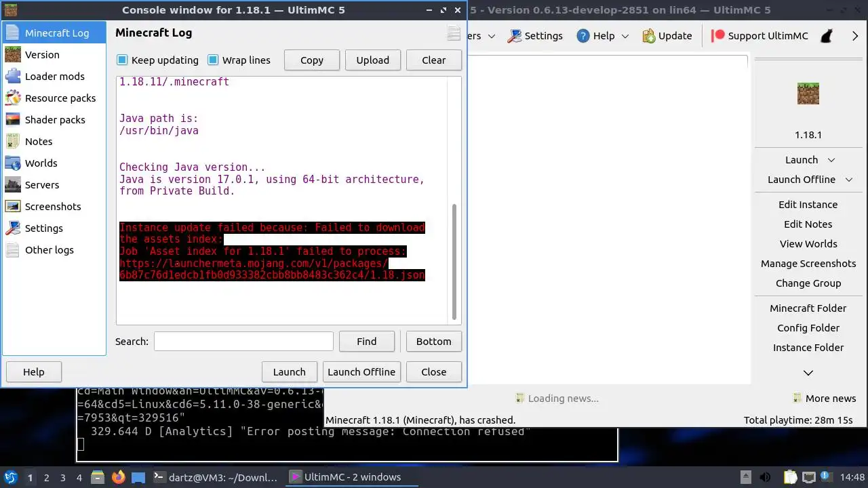Open the Config Folder
Screen dimensions: 868x488
(x=808, y=328)
